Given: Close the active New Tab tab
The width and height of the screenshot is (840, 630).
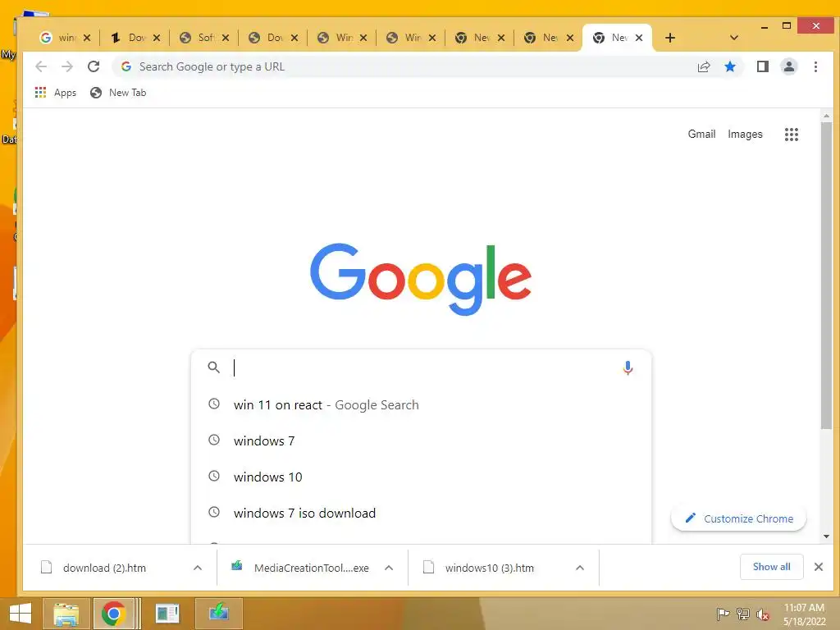Looking at the screenshot, I should pyautogui.click(x=638, y=38).
